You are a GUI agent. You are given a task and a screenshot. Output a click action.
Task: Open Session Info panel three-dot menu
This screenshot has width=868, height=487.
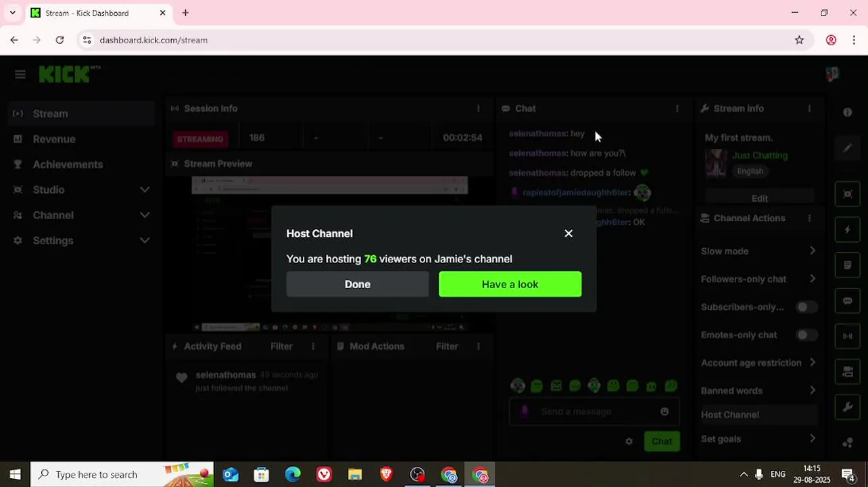click(478, 108)
